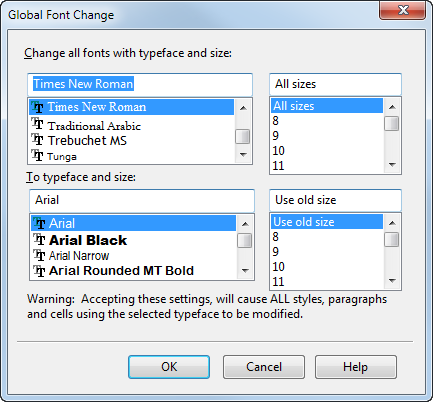The image size is (433, 402).
Task: Click the TrueType icon next to Trebuchet MS
Action: coord(37,139)
